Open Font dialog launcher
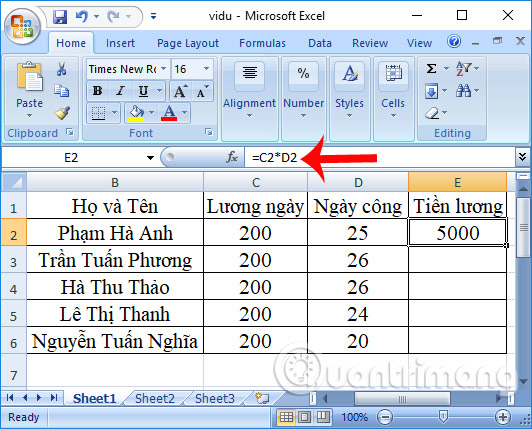 click(209, 132)
